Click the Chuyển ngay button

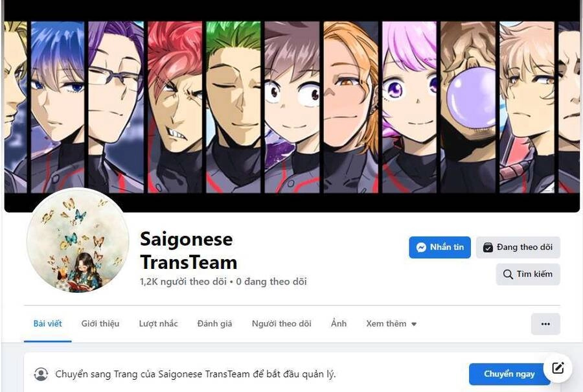pos(509,374)
